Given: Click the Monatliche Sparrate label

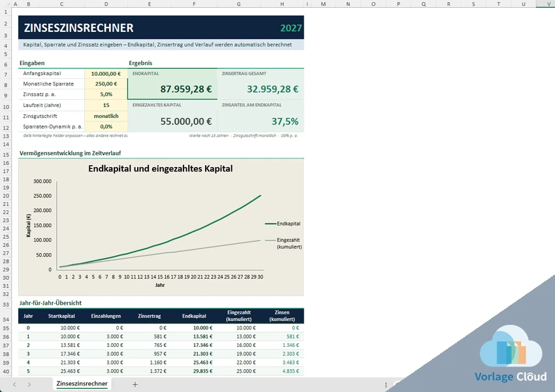Looking at the screenshot, I should pos(48,83).
